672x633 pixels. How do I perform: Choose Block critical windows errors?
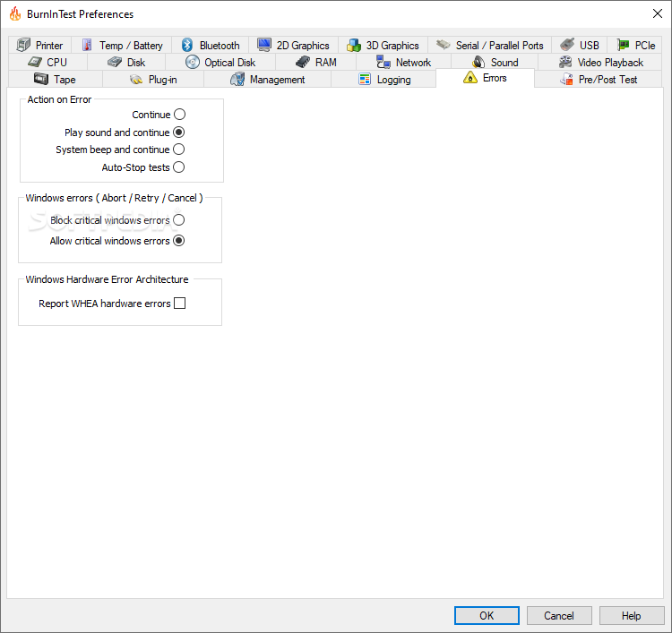click(178, 219)
